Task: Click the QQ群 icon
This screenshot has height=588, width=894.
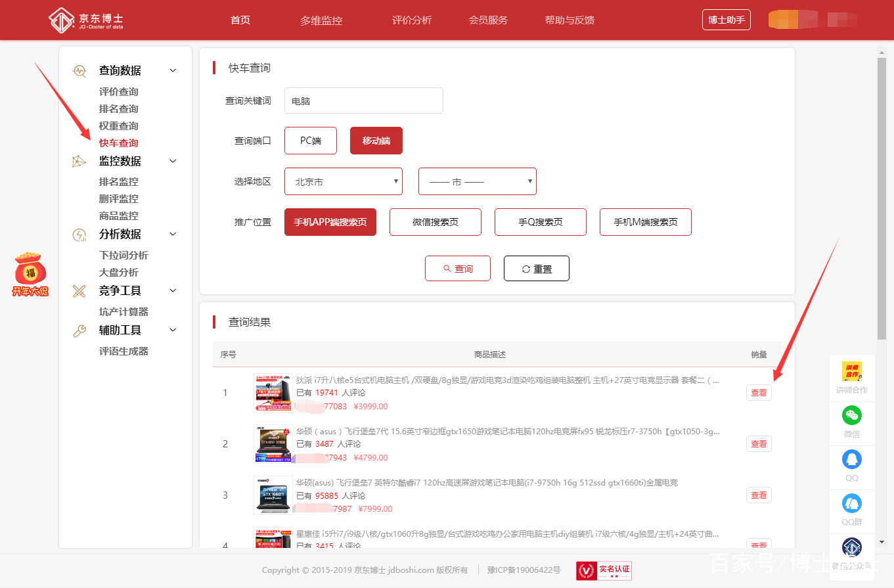Action: 852,503
